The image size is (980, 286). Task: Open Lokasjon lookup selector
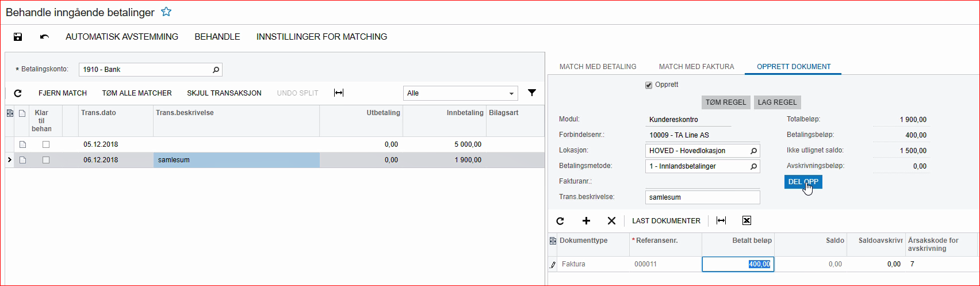pyautogui.click(x=753, y=151)
